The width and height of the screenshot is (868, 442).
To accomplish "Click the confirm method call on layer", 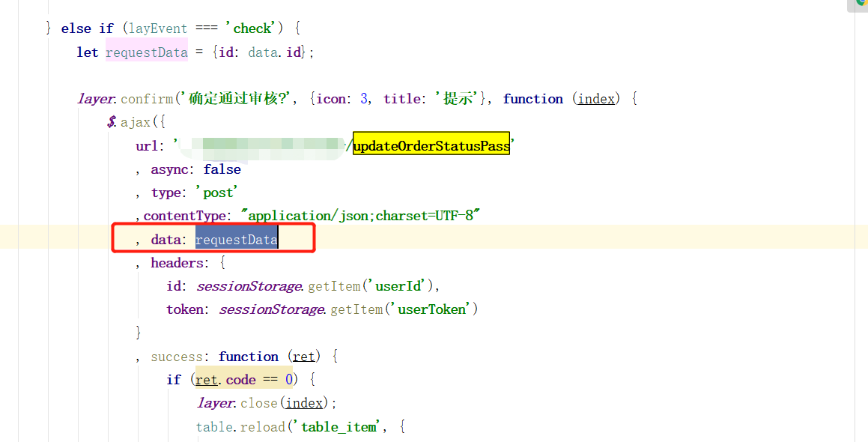I will coord(147,99).
